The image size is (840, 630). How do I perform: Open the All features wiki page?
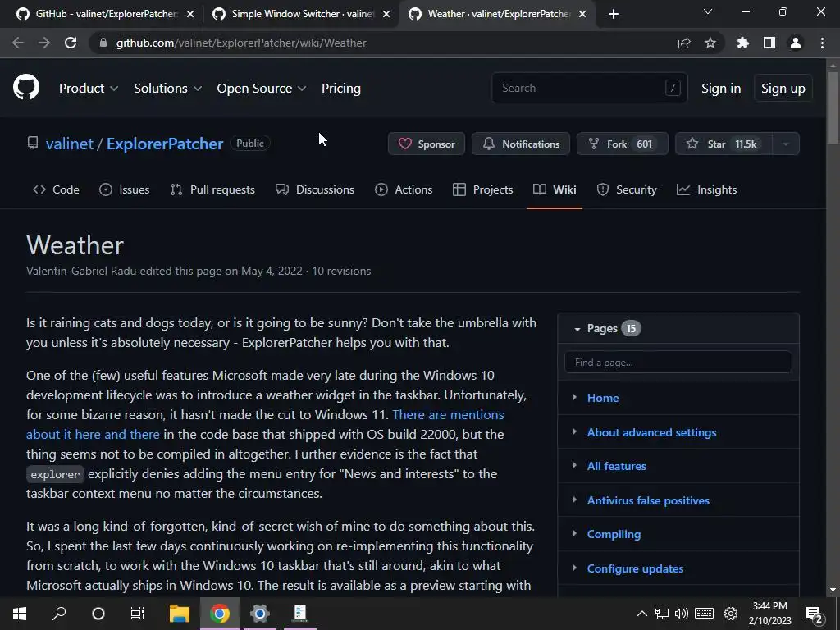coord(617,466)
